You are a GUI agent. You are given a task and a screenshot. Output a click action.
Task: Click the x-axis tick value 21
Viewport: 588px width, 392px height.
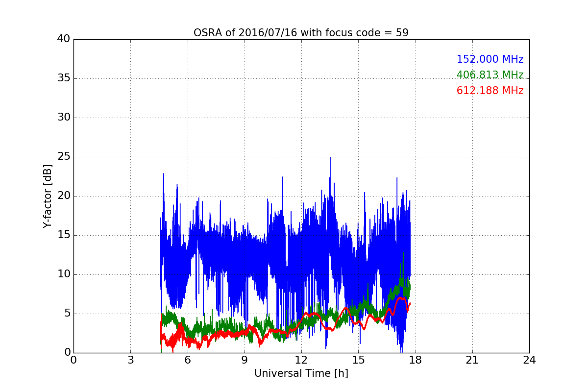point(472,360)
